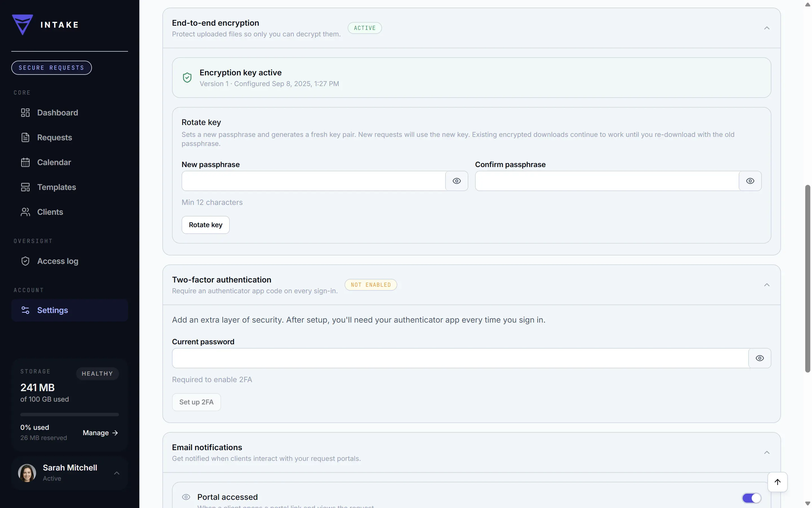Collapse the End-to-end encryption section
The height and width of the screenshot is (508, 812).
[x=767, y=28]
